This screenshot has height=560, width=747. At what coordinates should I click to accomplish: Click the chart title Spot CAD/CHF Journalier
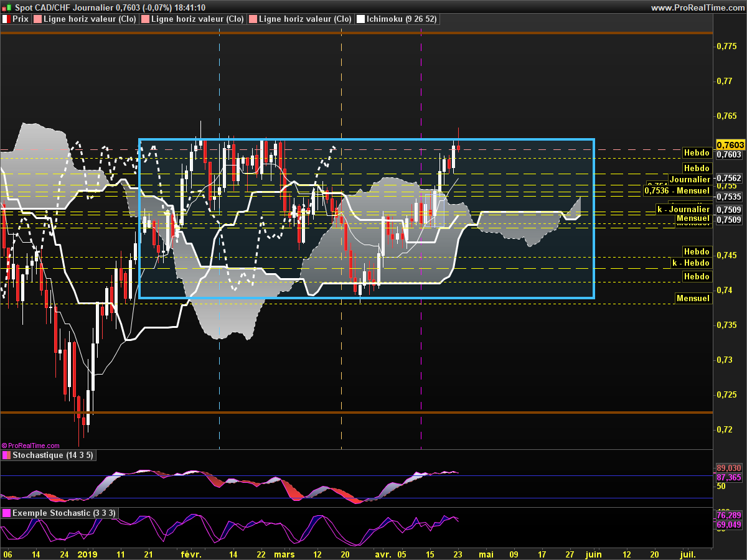64,7
